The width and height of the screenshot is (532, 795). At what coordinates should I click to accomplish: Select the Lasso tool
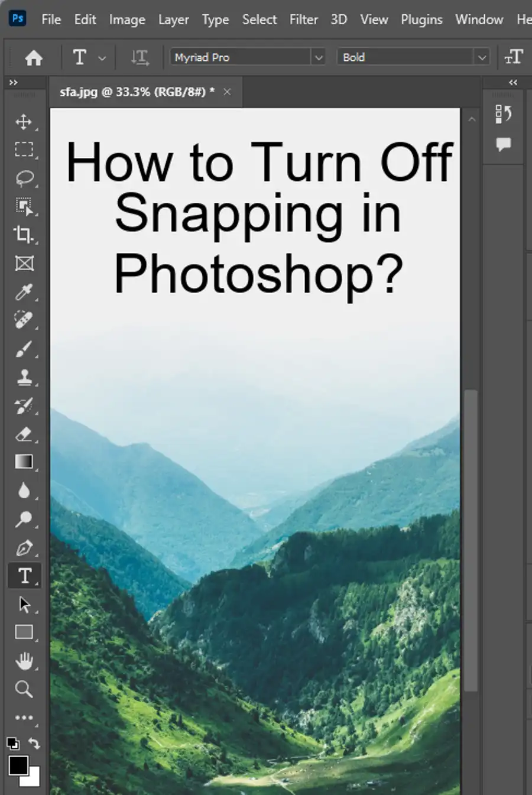point(24,178)
